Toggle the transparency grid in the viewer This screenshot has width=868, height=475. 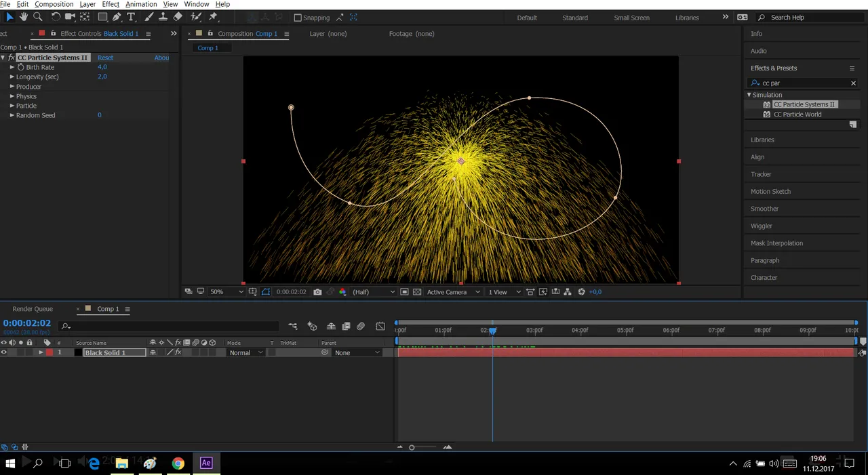(417, 292)
